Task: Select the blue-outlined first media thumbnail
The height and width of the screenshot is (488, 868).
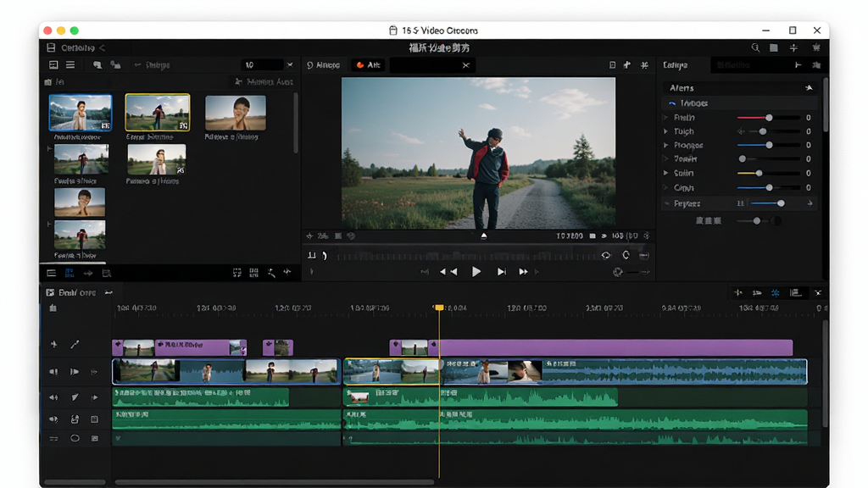Action: pyautogui.click(x=81, y=113)
